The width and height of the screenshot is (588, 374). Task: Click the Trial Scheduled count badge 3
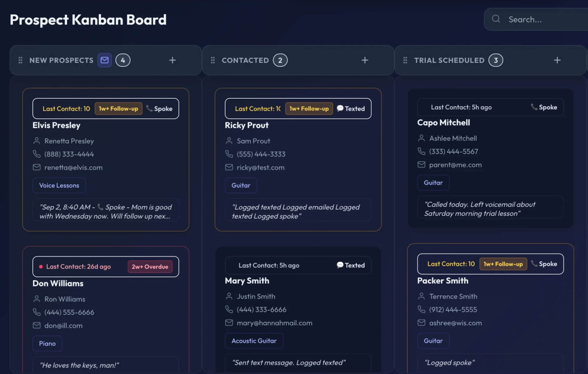pos(496,60)
